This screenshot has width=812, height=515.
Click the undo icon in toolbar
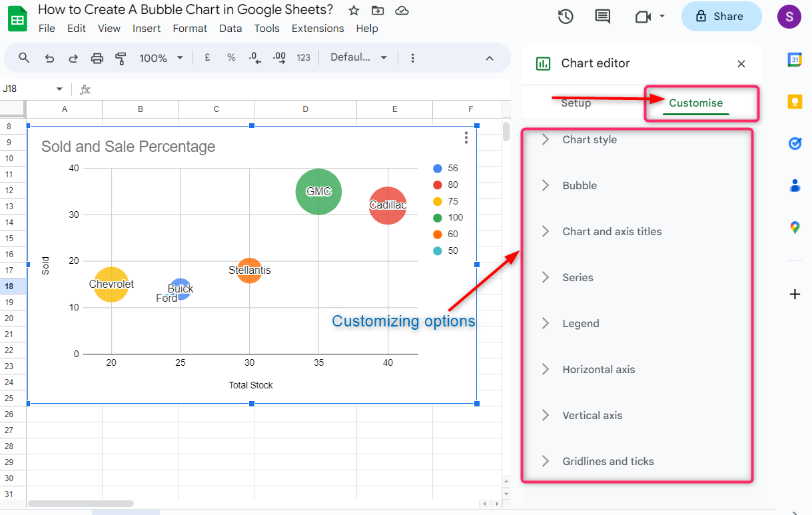click(x=49, y=58)
